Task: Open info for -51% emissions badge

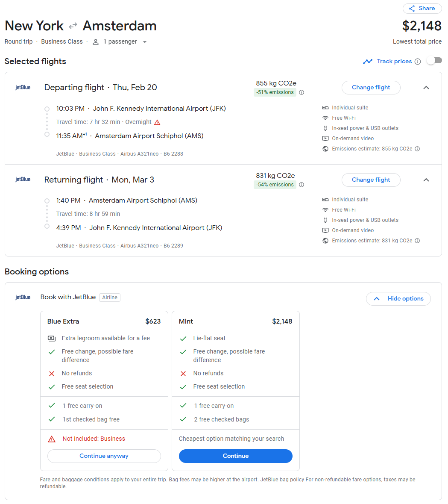Action: (x=302, y=92)
